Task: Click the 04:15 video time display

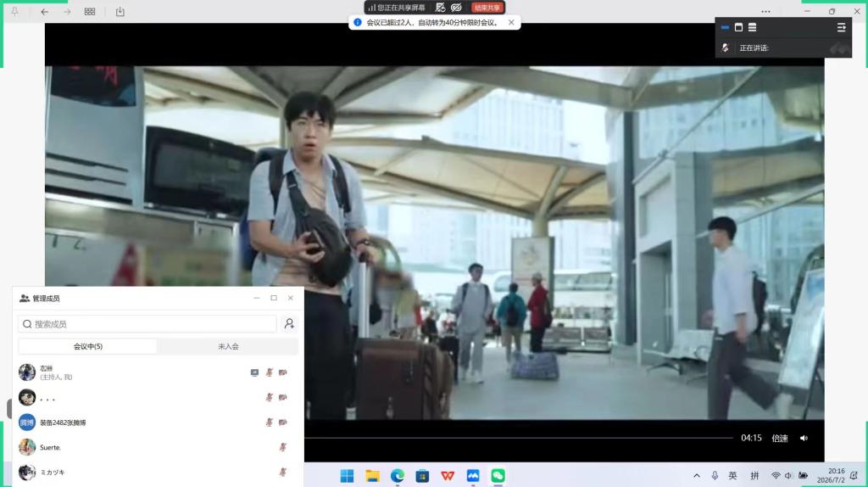Action: [x=751, y=438]
